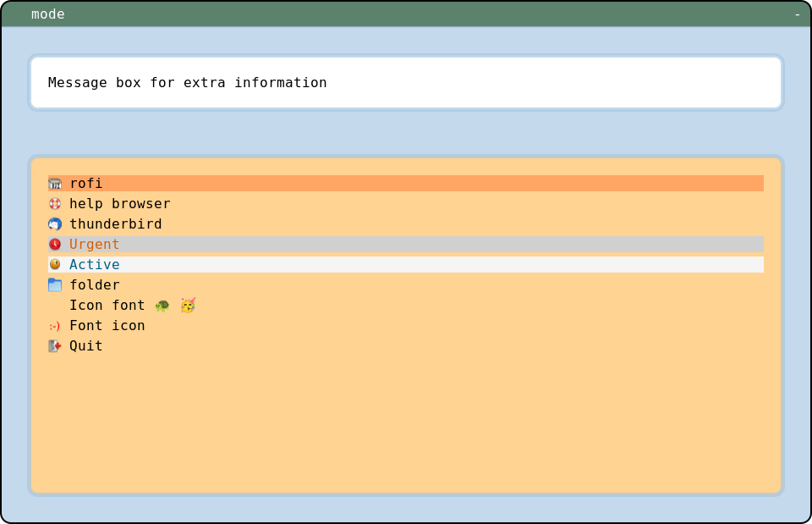Choose the help browser entry
The image size is (812, 524).
click(120, 204)
